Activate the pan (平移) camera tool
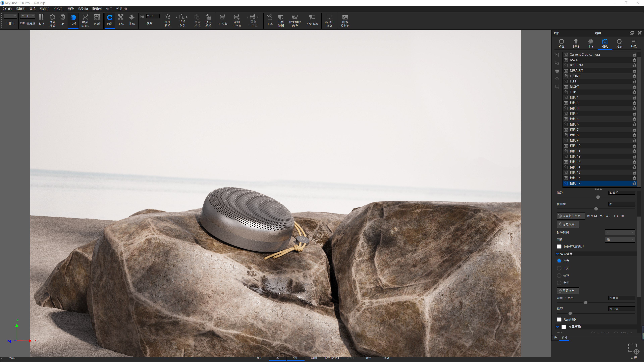Image resolution: width=644 pixels, height=362 pixels. pos(121,20)
